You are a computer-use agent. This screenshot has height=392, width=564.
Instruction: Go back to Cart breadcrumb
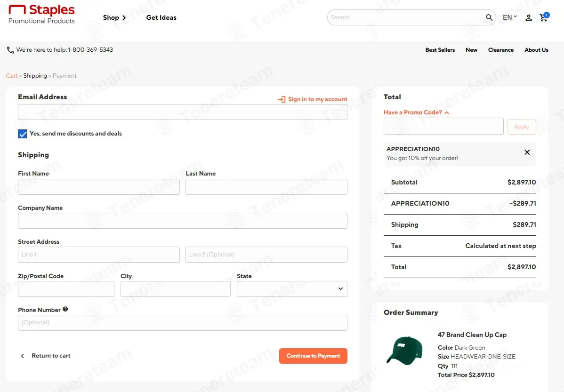point(11,75)
